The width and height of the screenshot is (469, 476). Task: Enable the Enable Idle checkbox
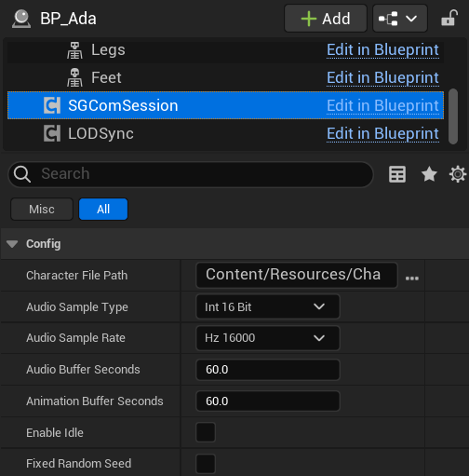[x=206, y=432]
